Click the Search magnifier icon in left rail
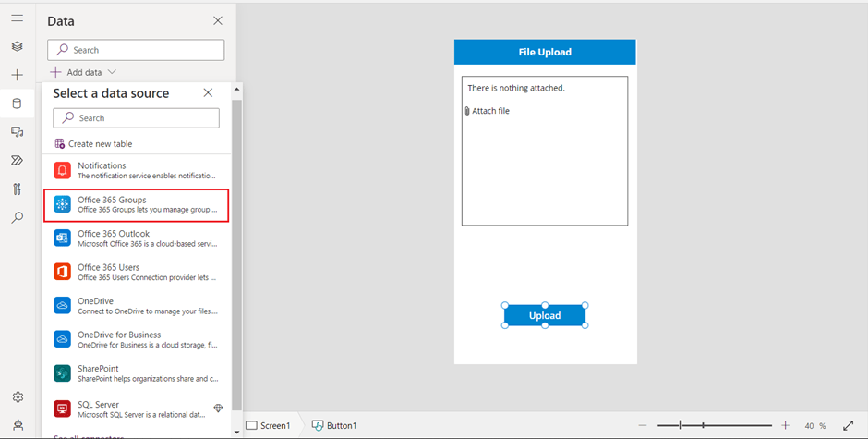Screen dimensions: 868x439 pyautogui.click(x=17, y=218)
